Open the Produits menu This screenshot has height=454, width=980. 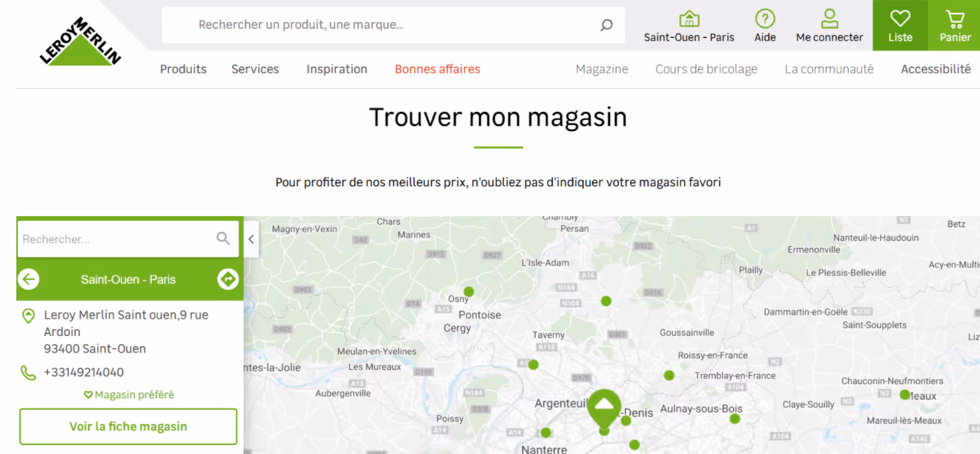(x=183, y=69)
